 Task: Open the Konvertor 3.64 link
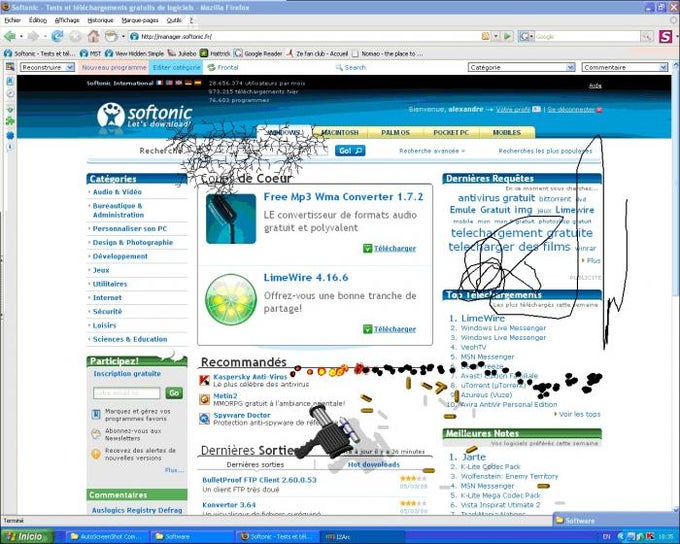tap(229, 505)
